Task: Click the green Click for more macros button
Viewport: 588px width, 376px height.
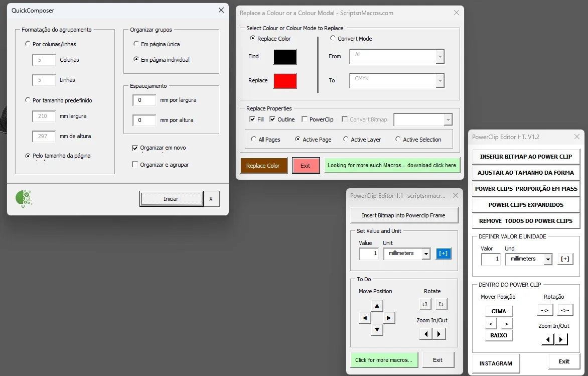Action: point(384,360)
